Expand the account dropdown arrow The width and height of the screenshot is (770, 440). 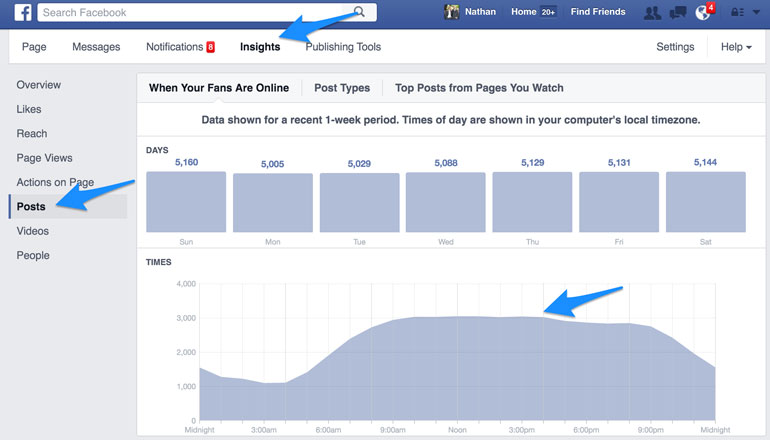point(756,12)
